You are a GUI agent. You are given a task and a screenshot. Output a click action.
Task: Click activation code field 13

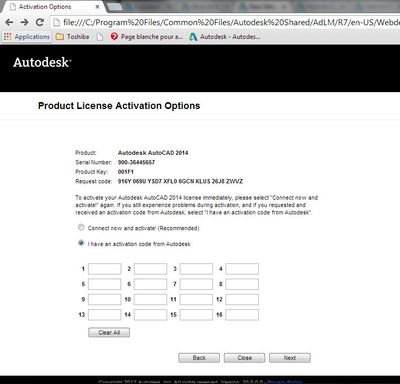105,315
